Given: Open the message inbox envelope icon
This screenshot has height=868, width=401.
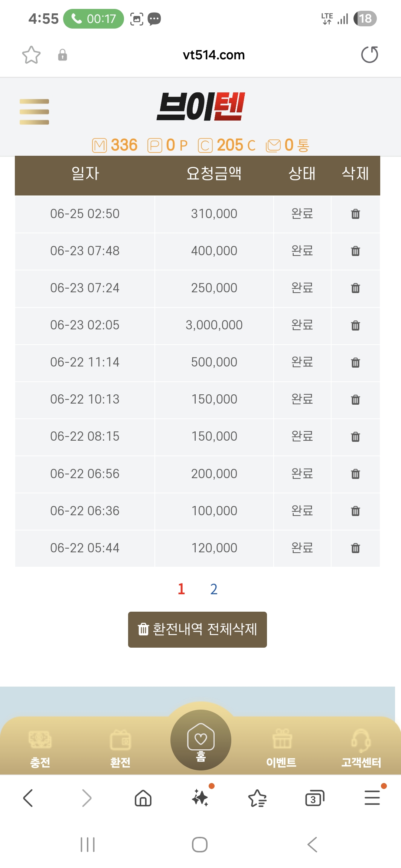Looking at the screenshot, I should 273,145.
